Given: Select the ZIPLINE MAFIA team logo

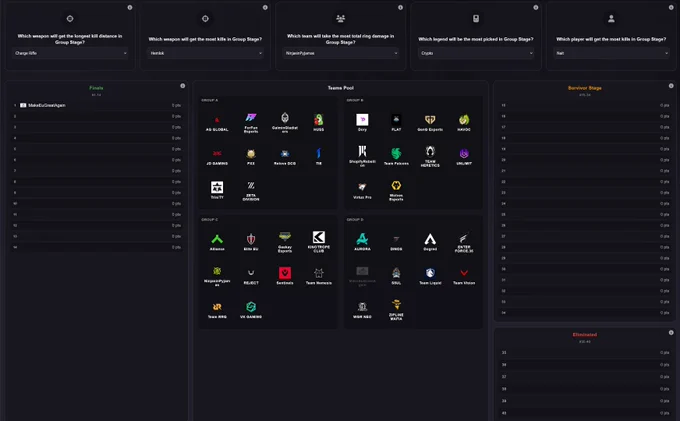Looking at the screenshot, I should pos(396,305).
